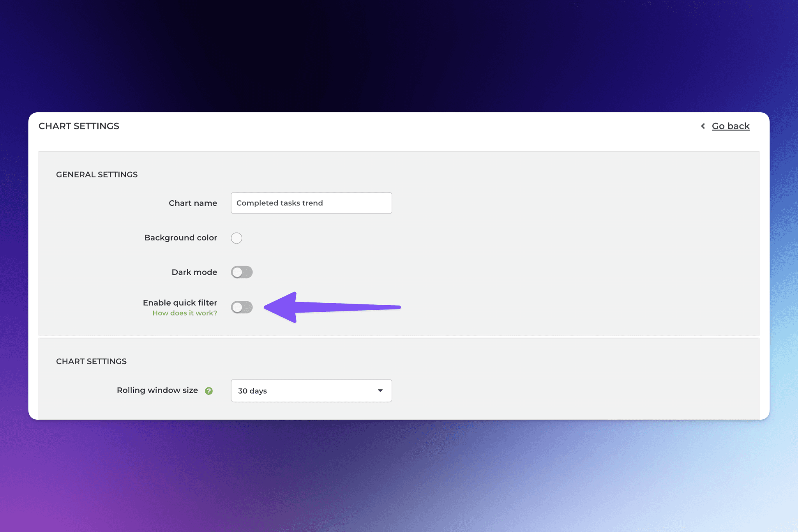Click the back chevron icon beside Go back
Image resolution: width=798 pixels, height=532 pixels.
(703, 126)
